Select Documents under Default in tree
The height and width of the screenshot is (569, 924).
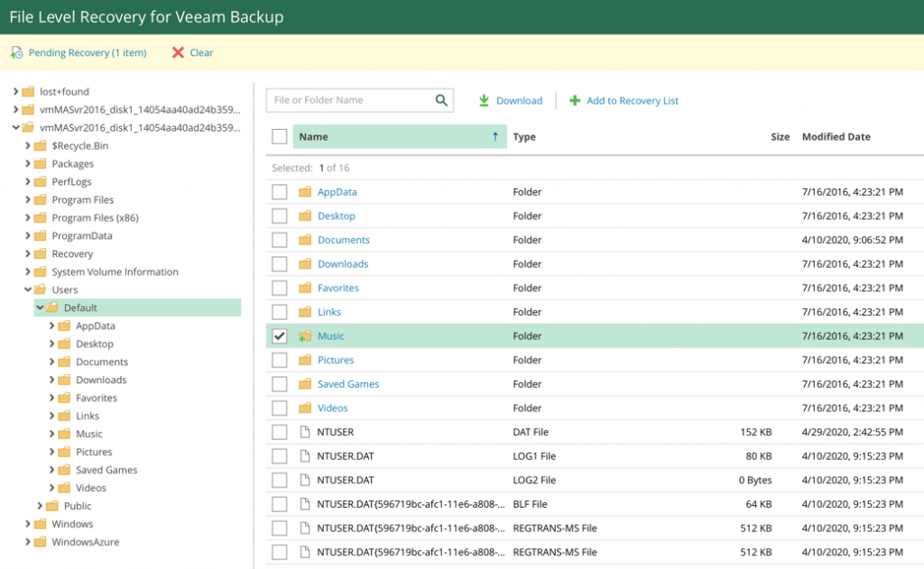pyautogui.click(x=102, y=362)
